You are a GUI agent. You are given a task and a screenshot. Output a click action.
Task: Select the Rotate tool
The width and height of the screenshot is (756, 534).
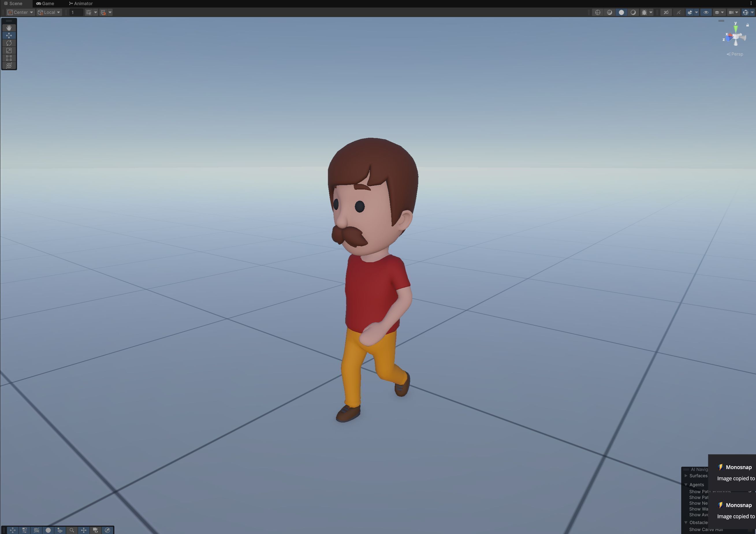click(x=9, y=43)
